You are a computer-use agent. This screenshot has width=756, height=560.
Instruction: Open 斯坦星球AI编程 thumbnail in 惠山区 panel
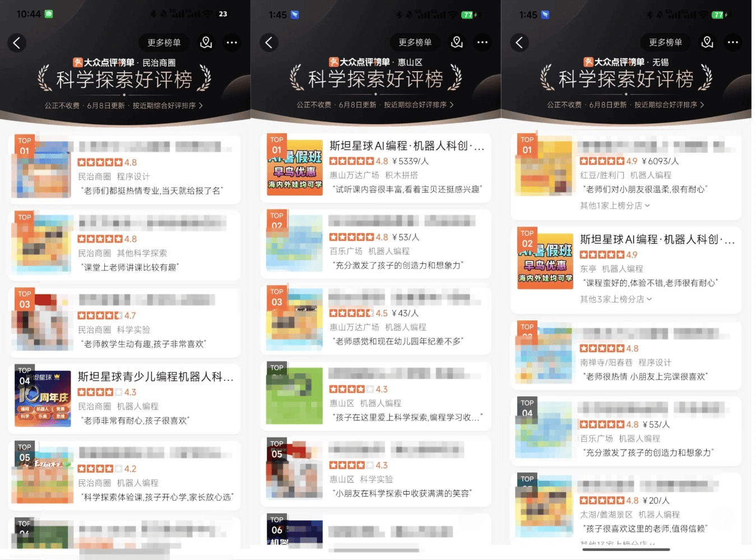[295, 167]
